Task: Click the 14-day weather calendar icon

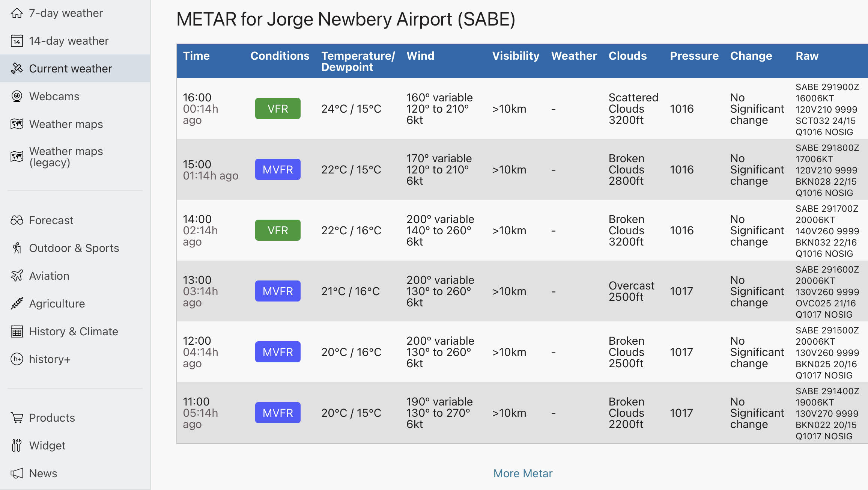Action: pyautogui.click(x=17, y=41)
